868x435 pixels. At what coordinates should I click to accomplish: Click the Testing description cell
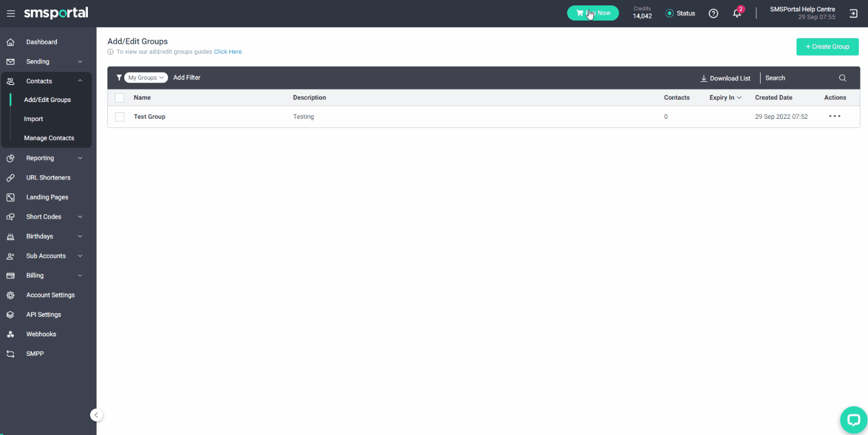(x=303, y=117)
